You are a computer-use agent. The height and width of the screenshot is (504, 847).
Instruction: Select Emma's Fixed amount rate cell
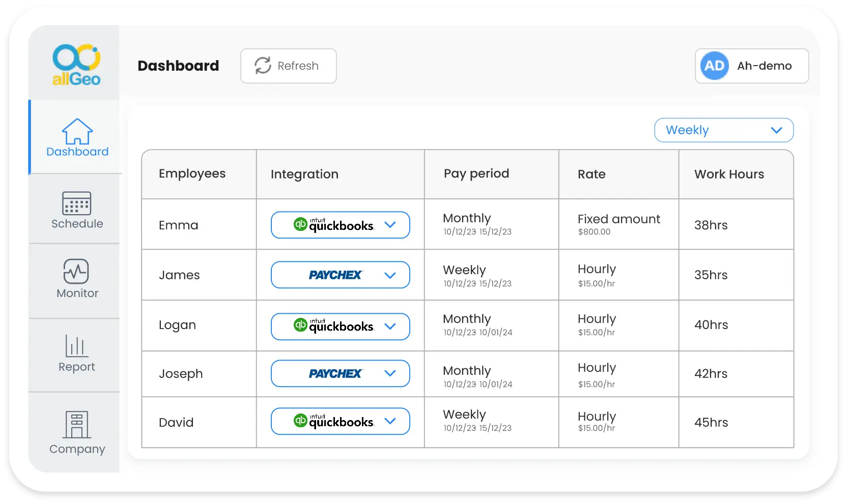click(618, 224)
